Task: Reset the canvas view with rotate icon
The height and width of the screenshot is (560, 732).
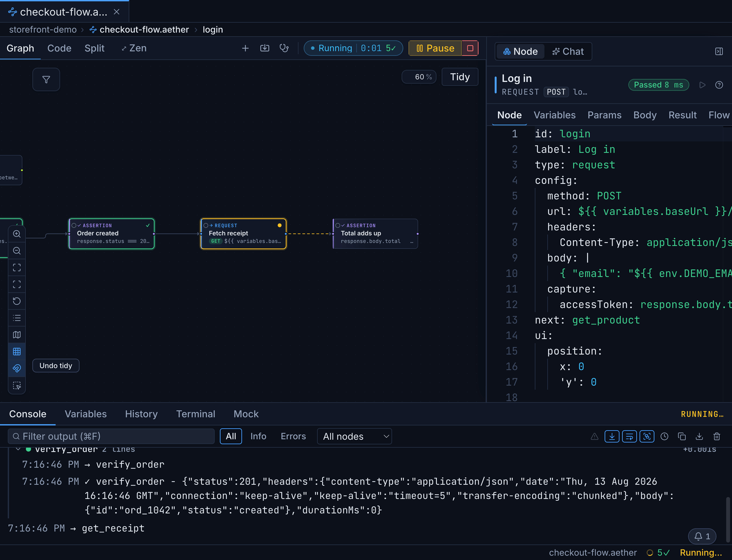Action: click(17, 301)
